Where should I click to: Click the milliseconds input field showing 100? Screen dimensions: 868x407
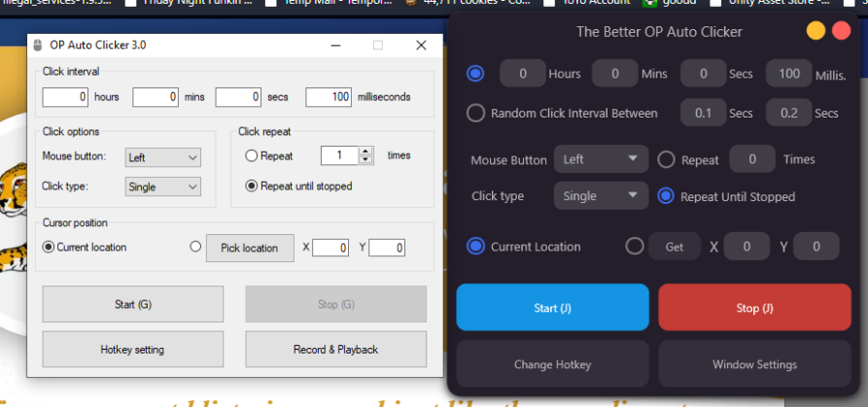click(x=330, y=97)
